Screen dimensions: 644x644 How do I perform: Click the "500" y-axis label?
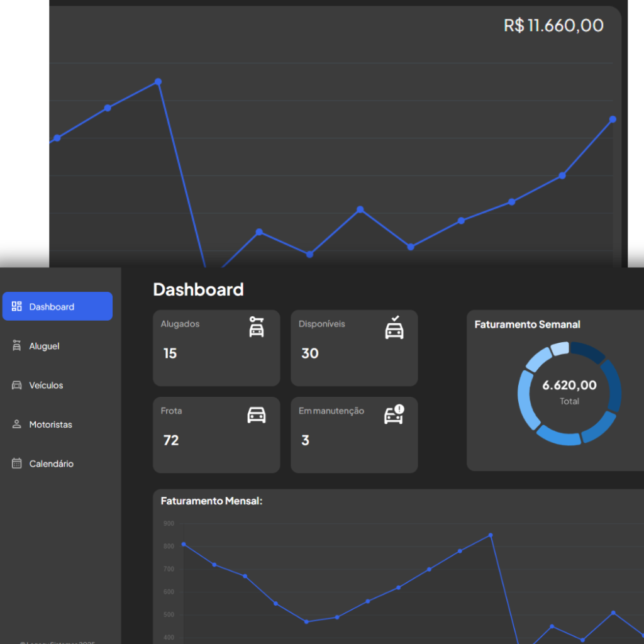click(169, 615)
